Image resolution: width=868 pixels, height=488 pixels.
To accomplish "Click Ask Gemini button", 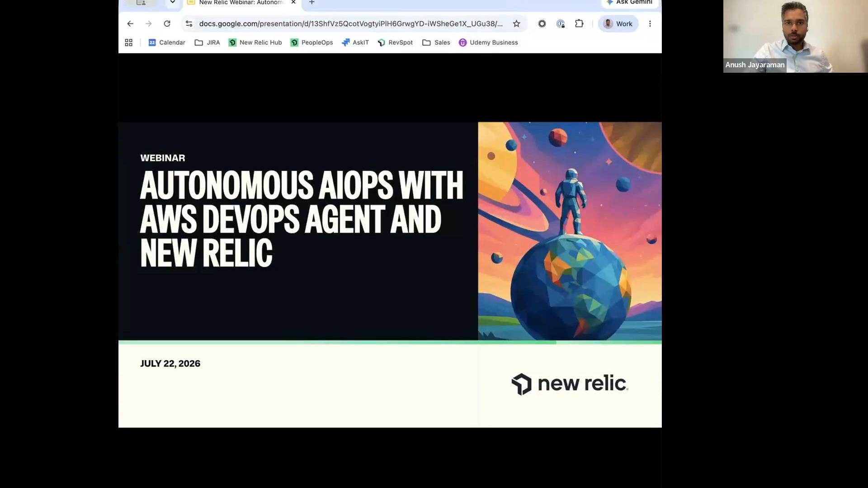I will tap(630, 3).
